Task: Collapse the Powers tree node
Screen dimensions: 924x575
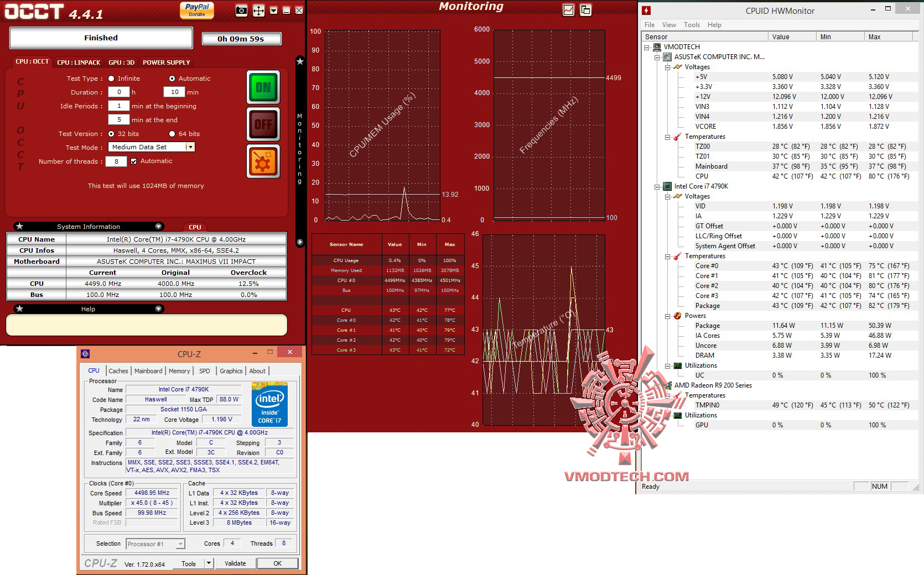Action: pyautogui.click(x=667, y=316)
